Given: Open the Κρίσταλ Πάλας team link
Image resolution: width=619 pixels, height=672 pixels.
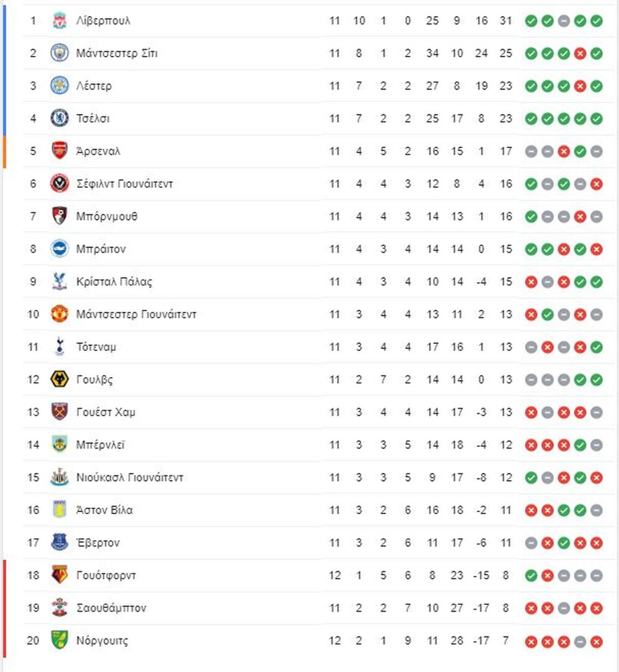Looking at the screenshot, I should pos(114,282).
